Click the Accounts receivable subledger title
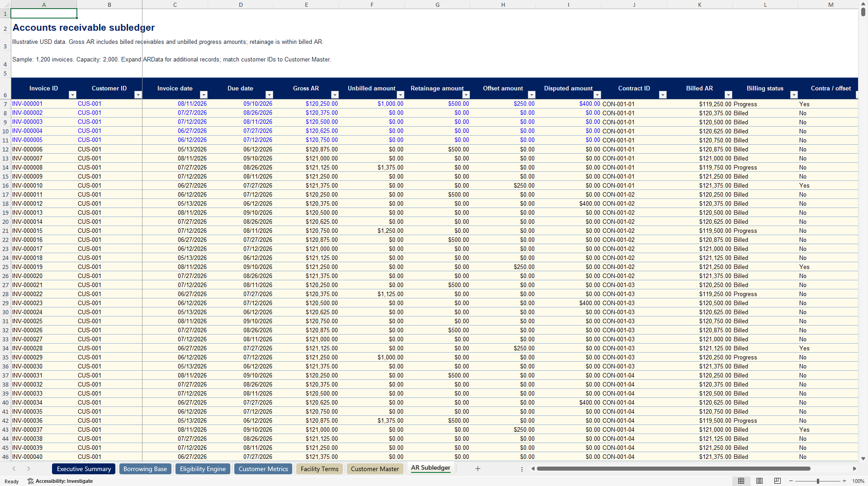Viewport: 868px width, 486px height. pos(84,28)
